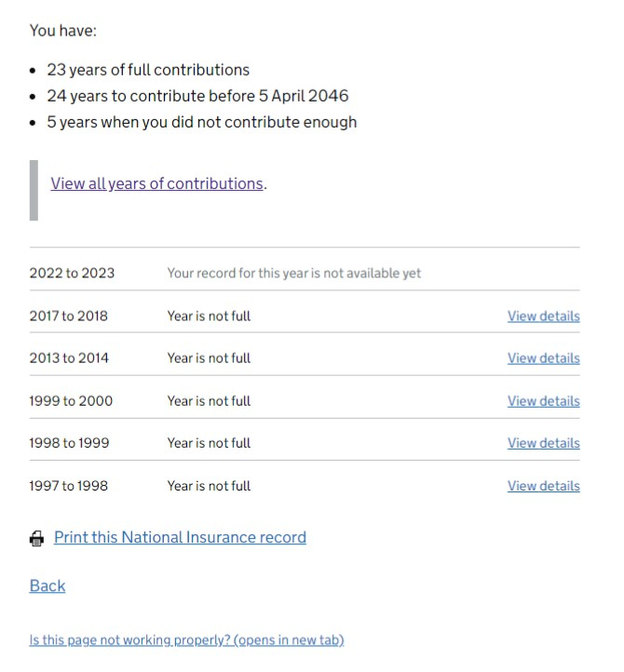Image resolution: width=624 pixels, height=672 pixels.
Task: Open View all years of contributions
Action: [x=157, y=183]
